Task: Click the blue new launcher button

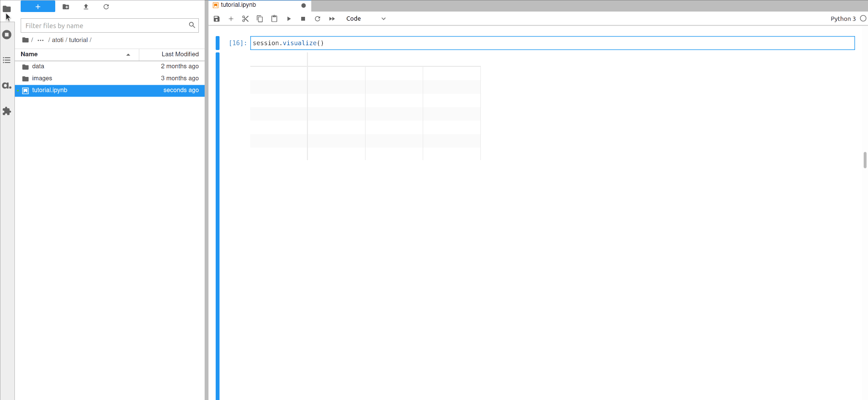Action: 38,7
